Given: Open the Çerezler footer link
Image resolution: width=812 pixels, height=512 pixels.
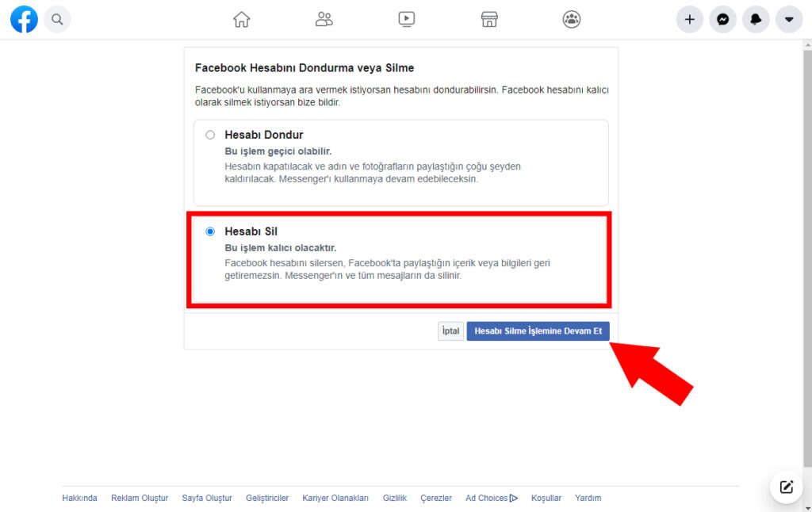Looking at the screenshot, I should [436, 498].
